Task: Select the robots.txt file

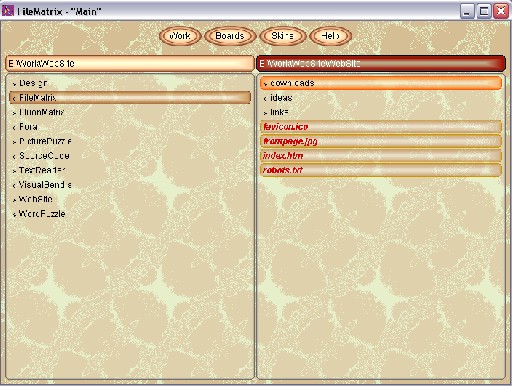Action: [381, 170]
